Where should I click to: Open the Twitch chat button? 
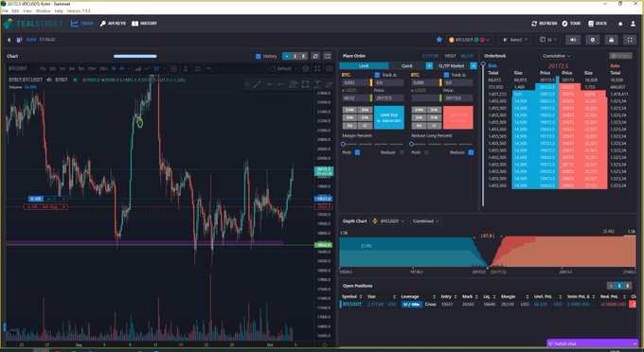[x=592, y=343]
